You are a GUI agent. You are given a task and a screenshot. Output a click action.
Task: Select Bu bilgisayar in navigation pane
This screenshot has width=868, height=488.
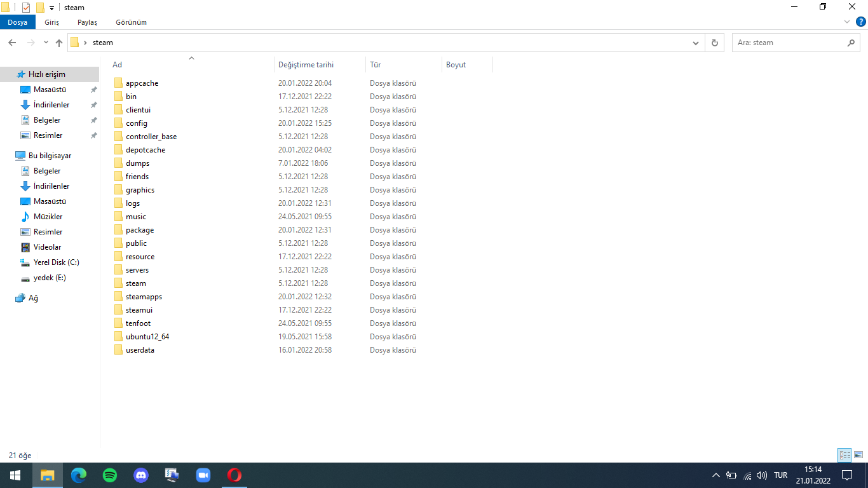click(50, 156)
